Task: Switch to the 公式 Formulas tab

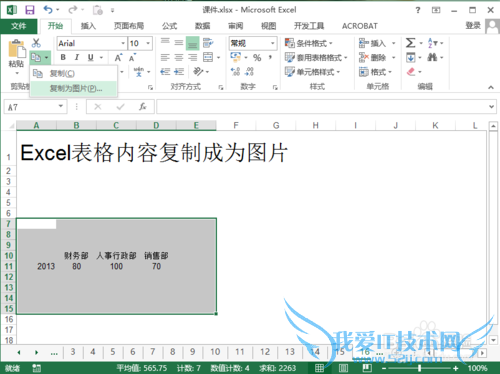Action: click(x=169, y=26)
